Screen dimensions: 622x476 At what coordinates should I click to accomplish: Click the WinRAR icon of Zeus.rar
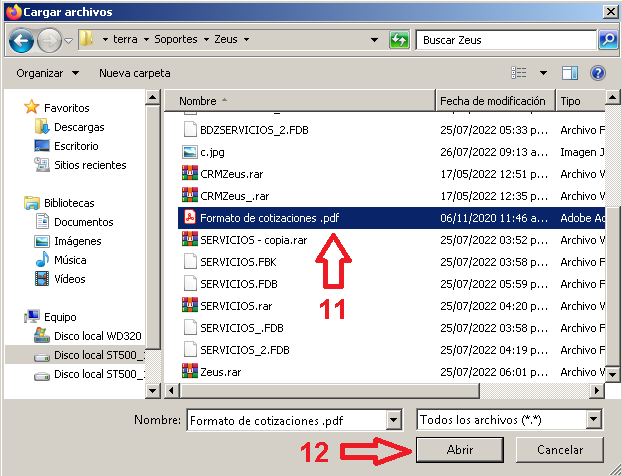coord(190,370)
